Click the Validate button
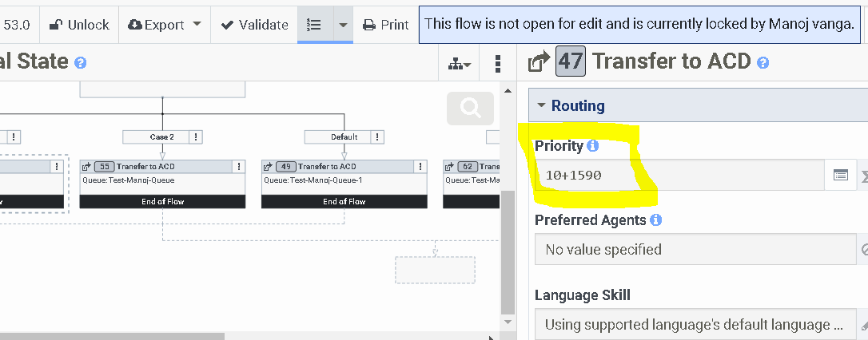 click(254, 25)
